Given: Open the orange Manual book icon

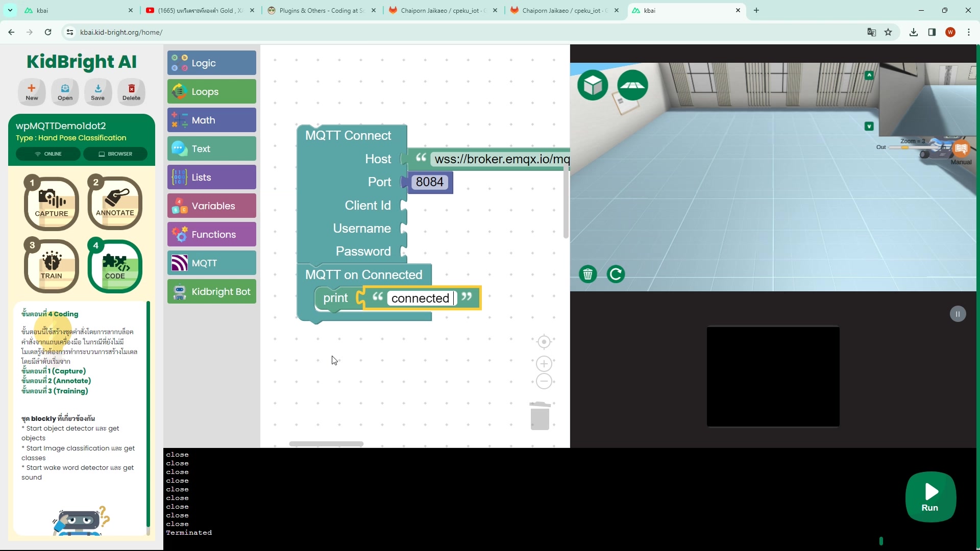Looking at the screenshot, I should [x=961, y=149].
